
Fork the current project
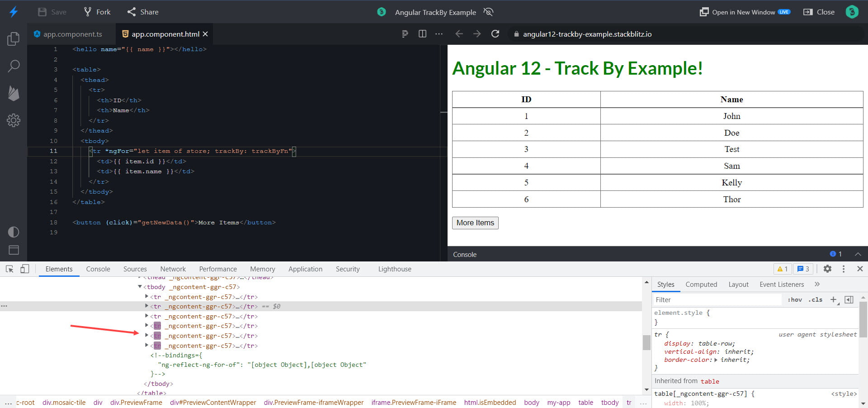96,12
